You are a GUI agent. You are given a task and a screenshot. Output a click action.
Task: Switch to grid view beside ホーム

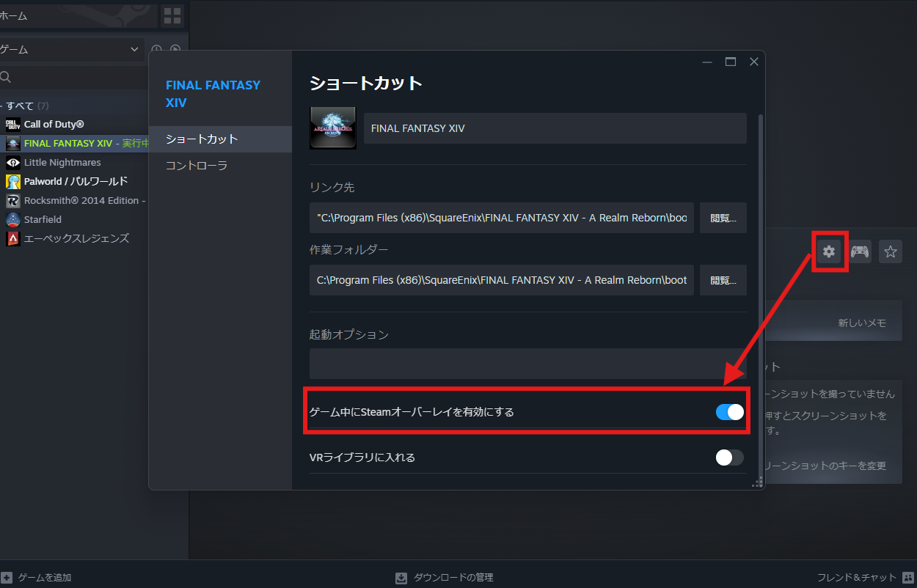point(172,15)
